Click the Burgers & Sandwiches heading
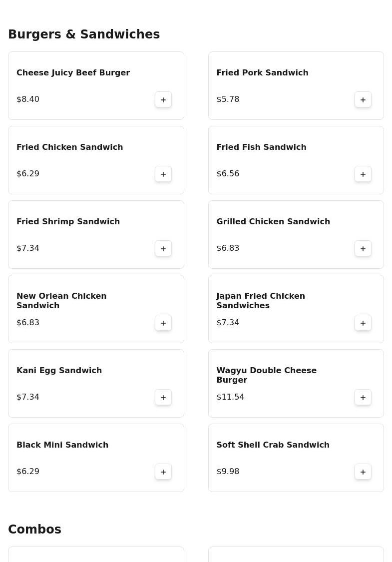Image resolution: width=392 pixels, height=562 pixels. [84, 34]
